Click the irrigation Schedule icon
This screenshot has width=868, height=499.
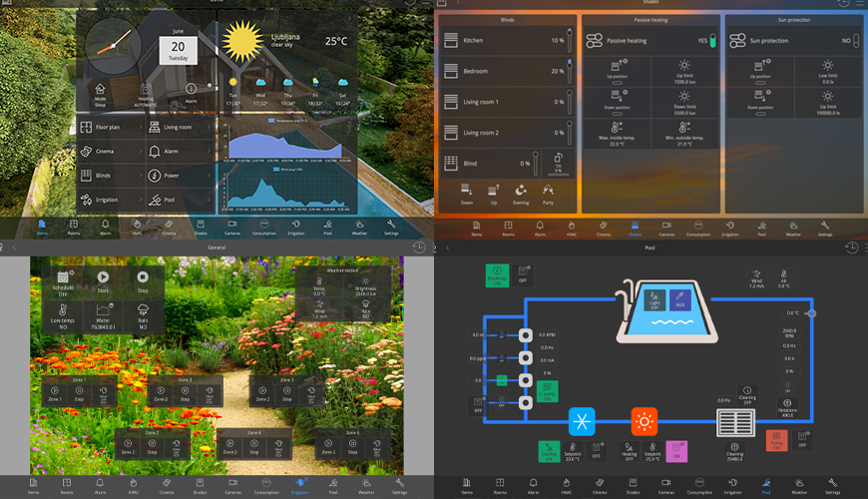click(x=63, y=279)
